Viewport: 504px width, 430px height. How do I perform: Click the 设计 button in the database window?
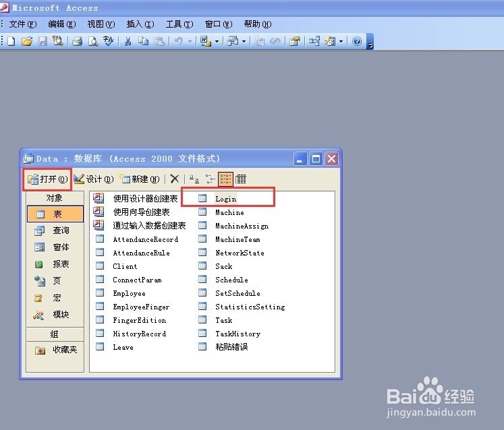94,179
